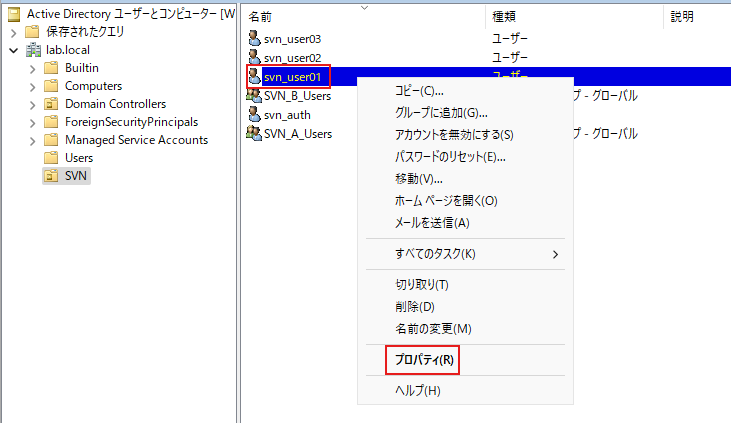Select パスワードのリセット(E) menu entry

[450, 157]
